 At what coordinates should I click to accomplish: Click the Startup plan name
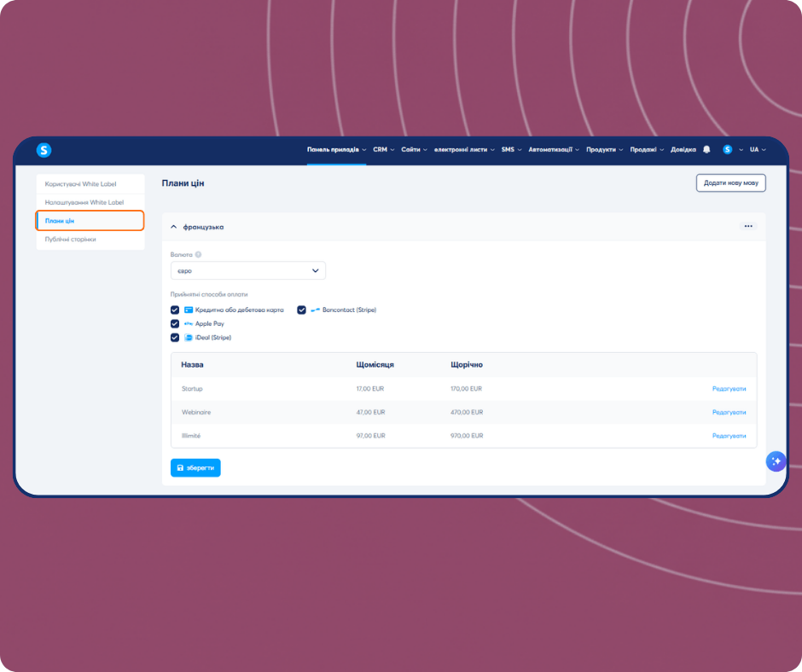coord(192,389)
